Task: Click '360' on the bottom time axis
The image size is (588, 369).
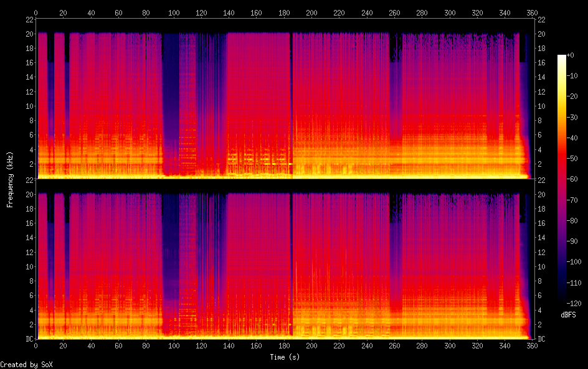Action: [x=532, y=346]
